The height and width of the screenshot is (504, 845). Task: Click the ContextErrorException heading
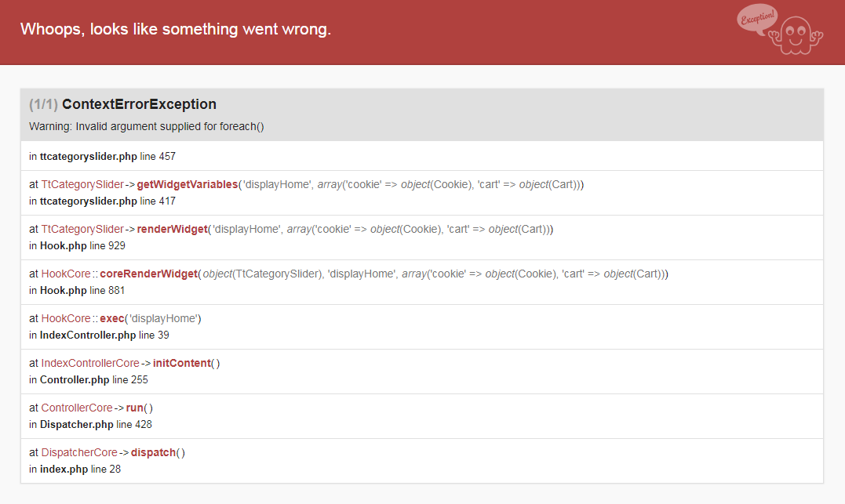pyautogui.click(x=139, y=104)
